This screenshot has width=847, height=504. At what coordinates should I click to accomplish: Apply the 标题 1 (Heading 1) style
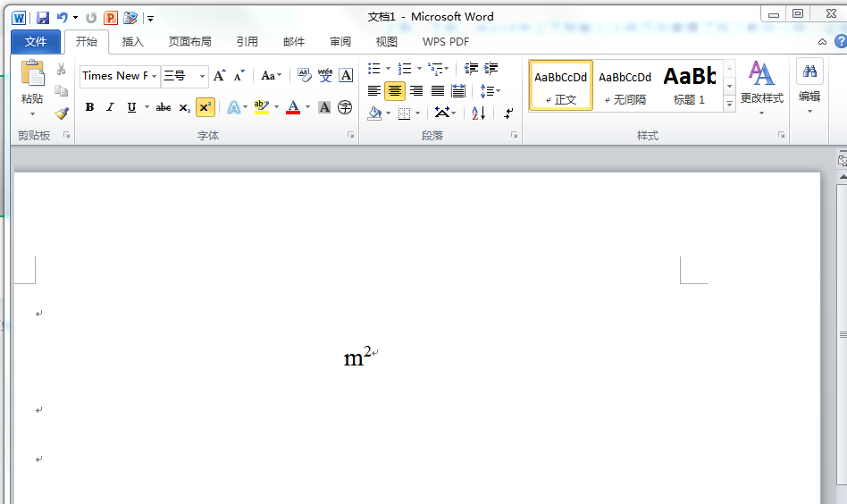(689, 86)
